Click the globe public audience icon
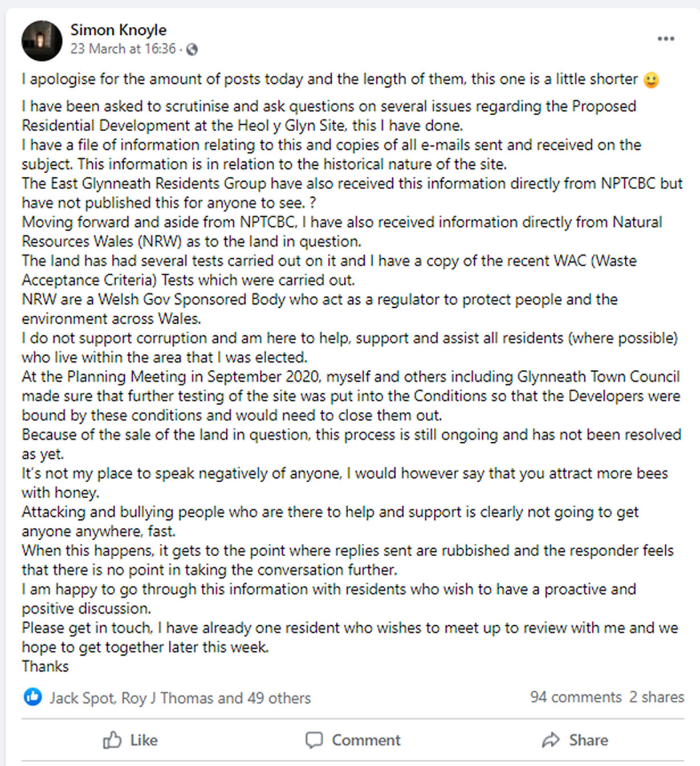The height and width of the screenshot is (766, 700). [193, 50]
